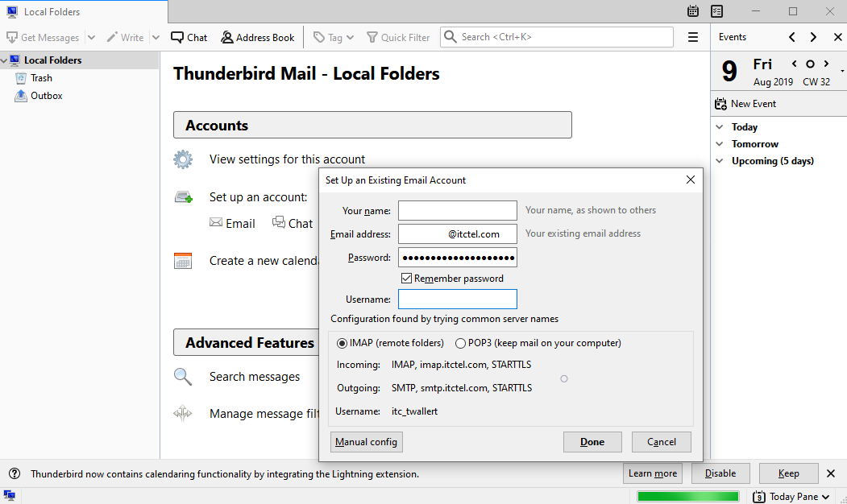Open the calendar tab icon in title bar
This screenshot has height=504, width=847.
tap(693, 11)
